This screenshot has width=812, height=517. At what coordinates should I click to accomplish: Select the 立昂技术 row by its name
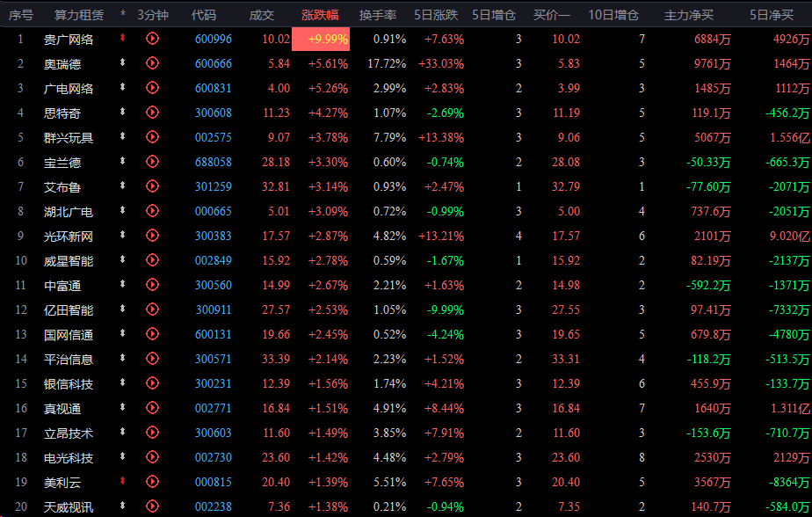pos(69,433)
